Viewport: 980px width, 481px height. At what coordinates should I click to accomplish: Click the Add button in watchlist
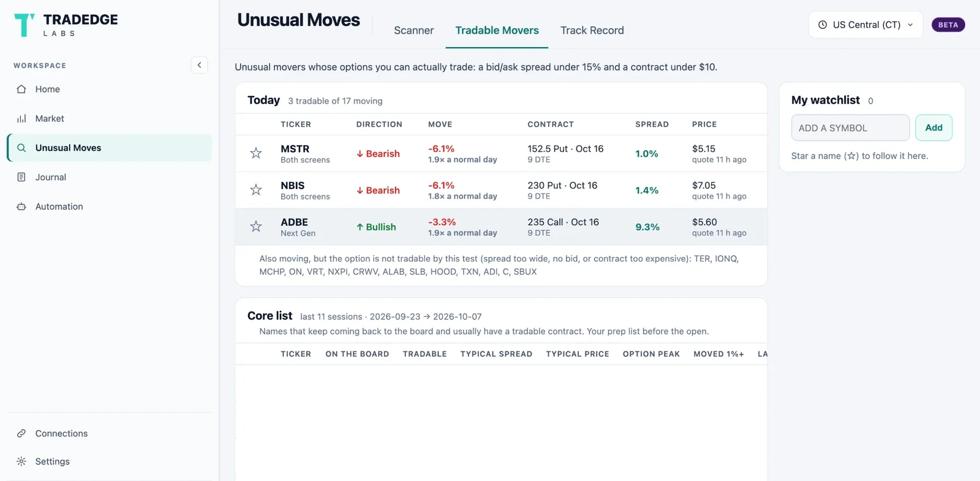click(x=933, y=128)
